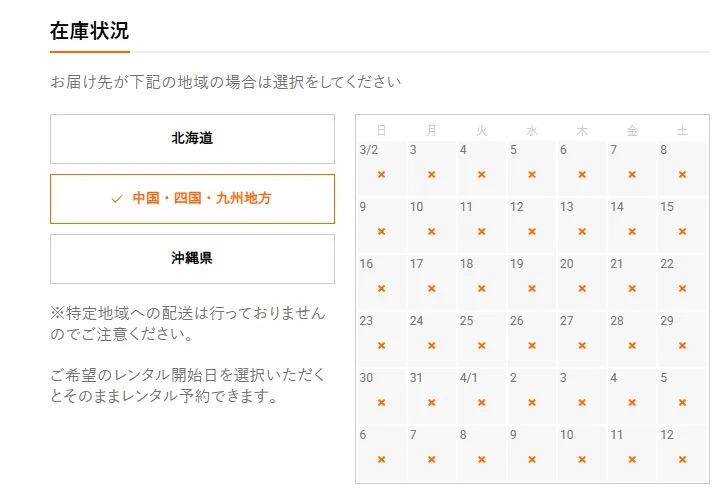Click the 水 weekday column header
The image size is (727, 498).
(532, 130)
